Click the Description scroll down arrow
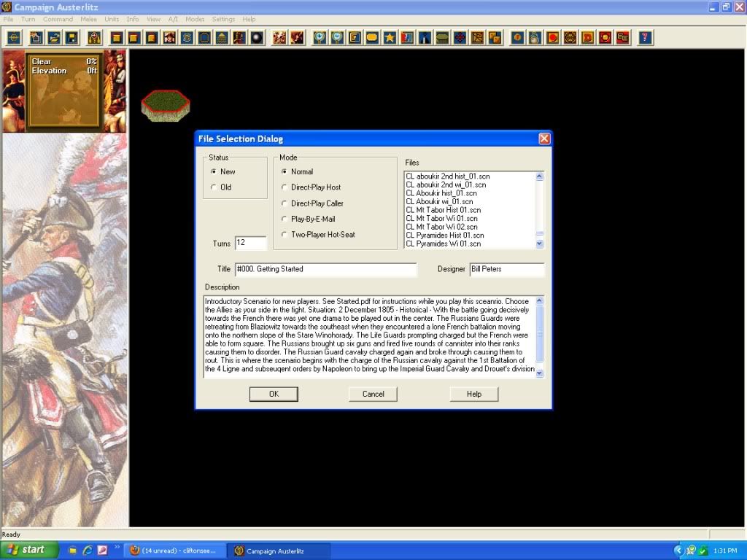 click(x=539, y=373)
